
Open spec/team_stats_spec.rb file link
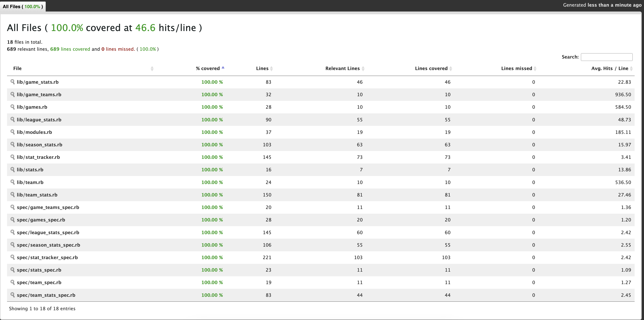click(46, 295)
